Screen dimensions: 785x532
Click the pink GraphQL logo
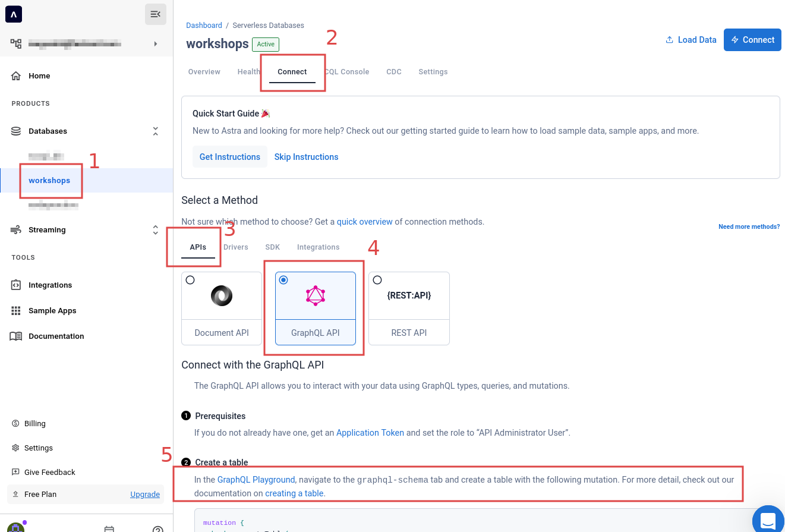pos(316,295)
